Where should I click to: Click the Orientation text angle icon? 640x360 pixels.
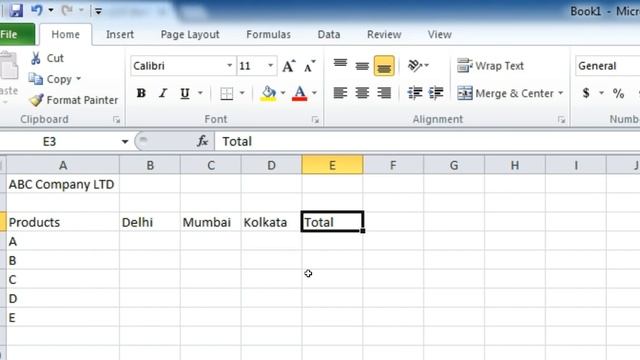pyautogui.click(x=415, y=65)
